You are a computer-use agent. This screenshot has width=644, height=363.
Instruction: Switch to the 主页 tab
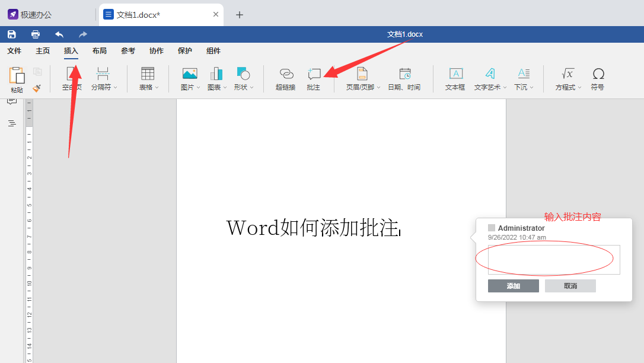pos(43,51)
